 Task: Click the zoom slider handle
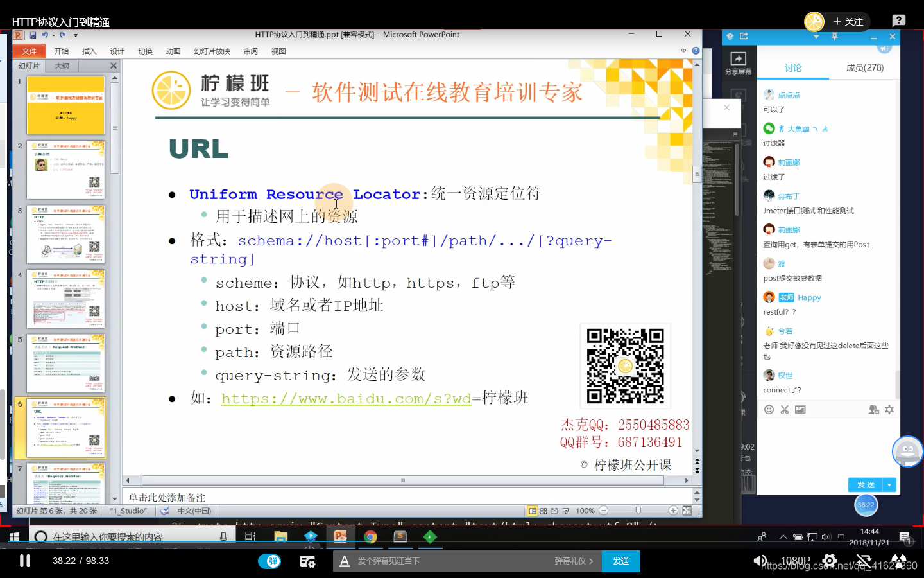638,511
